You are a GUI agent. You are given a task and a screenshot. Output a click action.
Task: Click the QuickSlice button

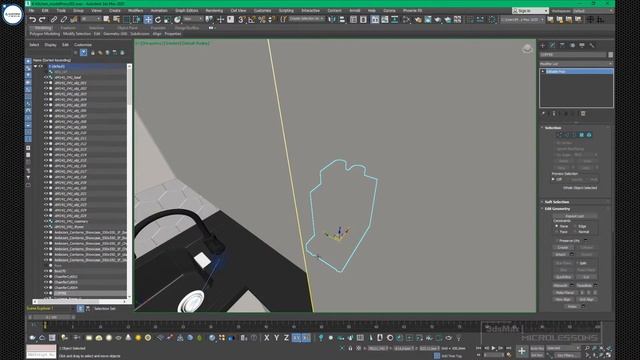[564, 277]
